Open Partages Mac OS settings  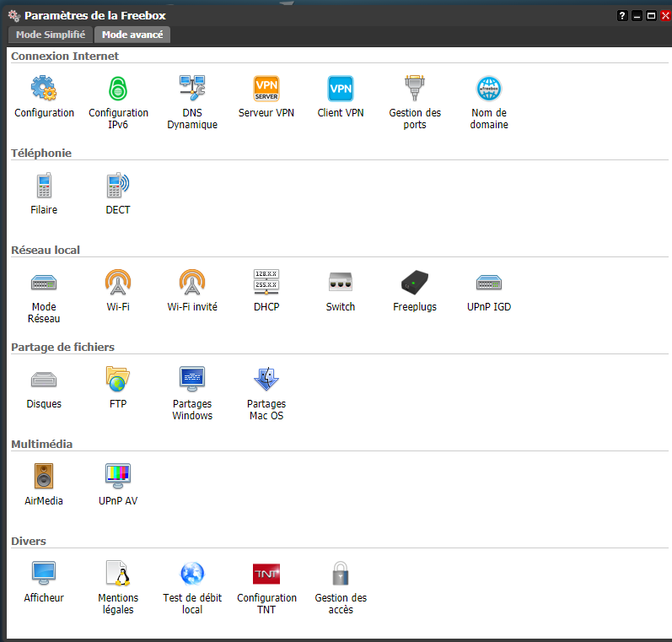pyautogui.click(x=266, y=379)
